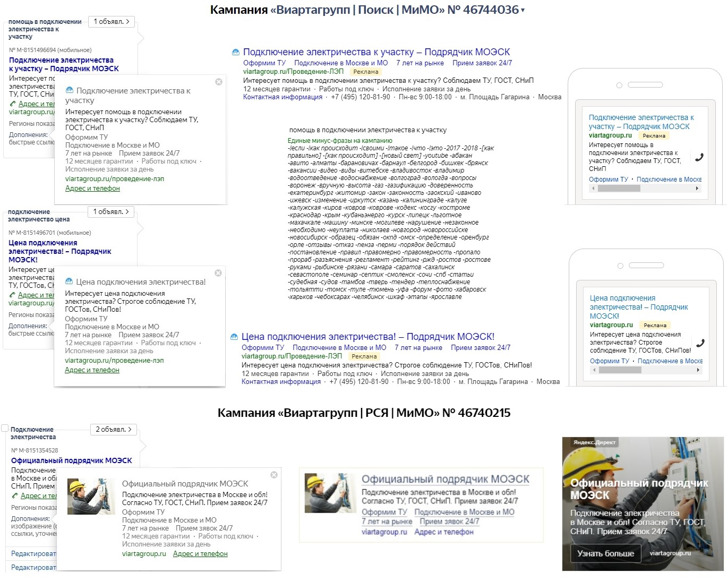This screenshot has height=581, width=728.
Task: Open 'Контактная информация' in desktop 'Цена подключения электричества!' ad
Action: (281, 382)
